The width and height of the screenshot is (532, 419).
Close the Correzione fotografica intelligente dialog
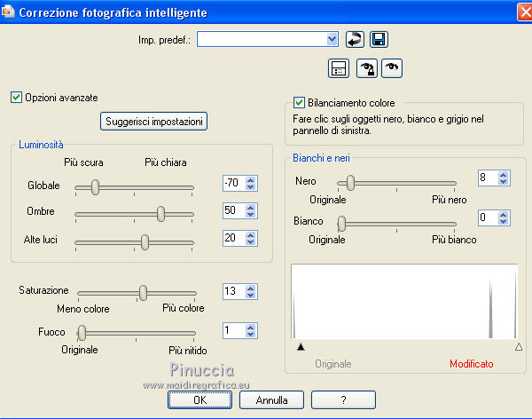point(520,12)
